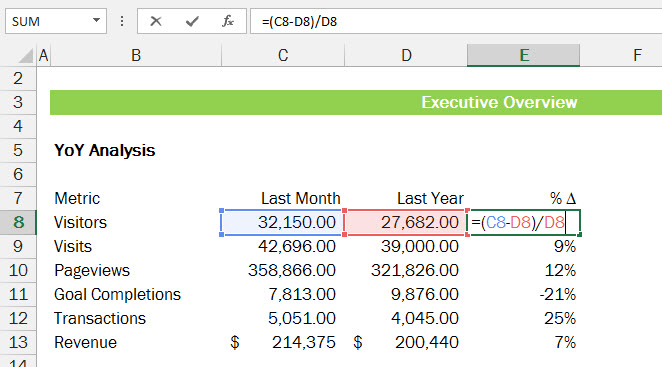Screen dimensions: 662x367
Task: Select the Last Month header cell
Action: click(283, 198)
